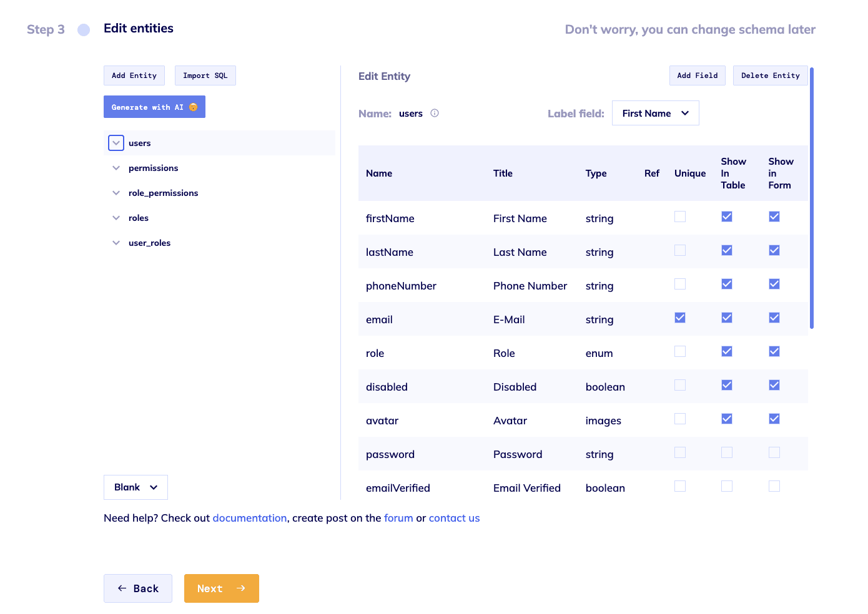This screenshot has width=868, height=614.
Task: Expand the user_roles entity chevron
Action: point(116,243)
